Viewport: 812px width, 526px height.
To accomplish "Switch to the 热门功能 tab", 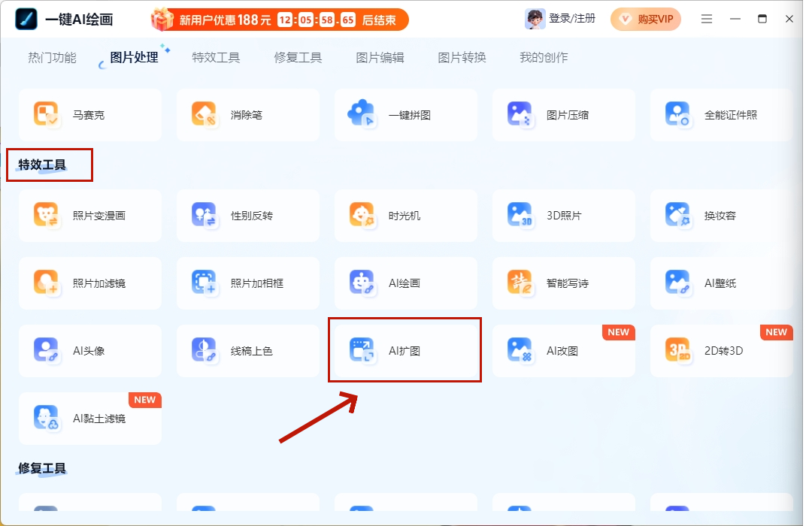I will (x=52, y=57).
